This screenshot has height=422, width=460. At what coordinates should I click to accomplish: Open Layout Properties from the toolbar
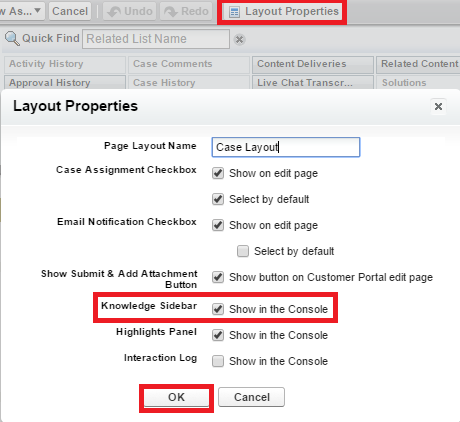[x=283, y=11]
